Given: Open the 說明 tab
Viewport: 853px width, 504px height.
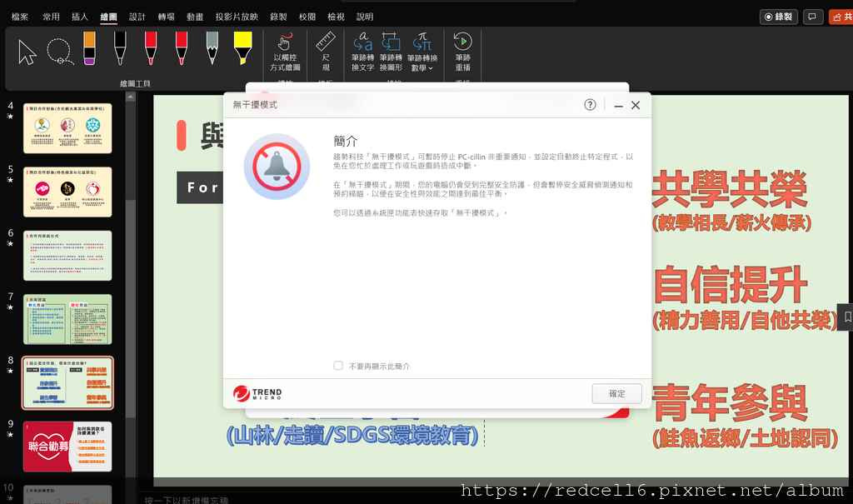Looking at the screenshot, I should [x=365, y=17].
